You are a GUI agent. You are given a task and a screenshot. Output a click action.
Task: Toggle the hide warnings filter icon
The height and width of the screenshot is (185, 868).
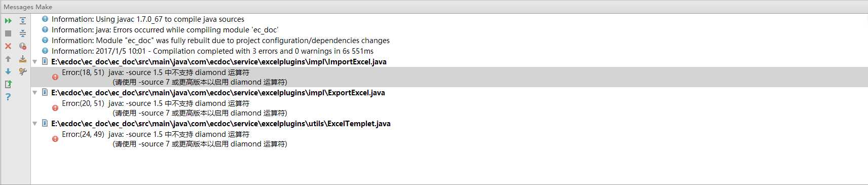[23, 46]
